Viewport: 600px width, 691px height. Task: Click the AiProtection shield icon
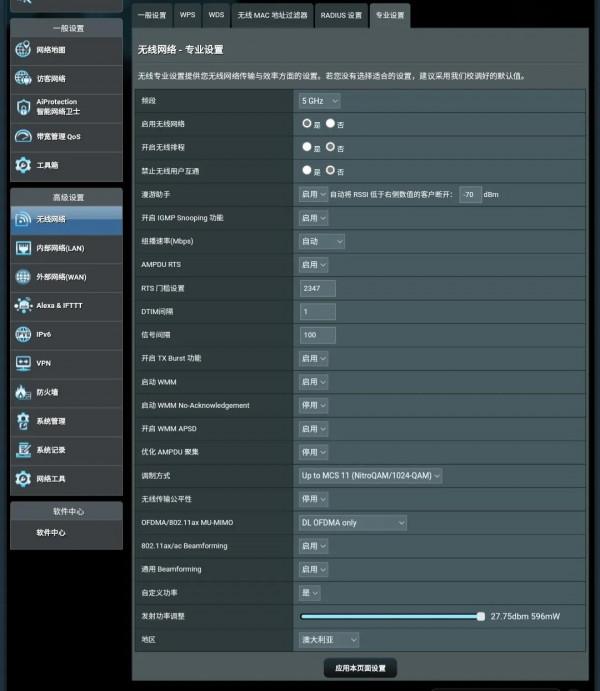point(23,107)
